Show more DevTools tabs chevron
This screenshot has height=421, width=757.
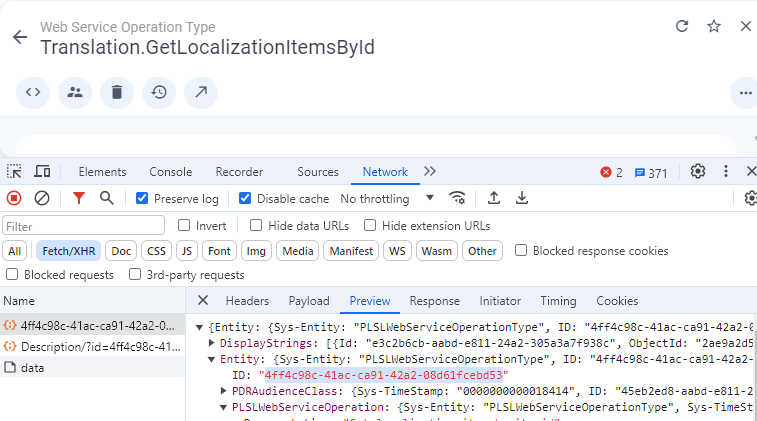(x=430, y=171)
